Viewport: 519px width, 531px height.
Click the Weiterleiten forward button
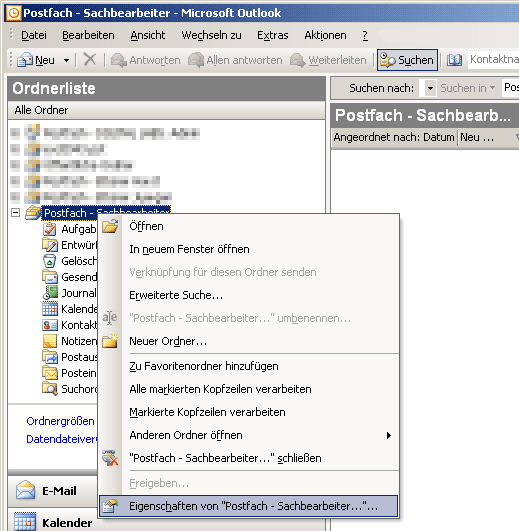point(328,60)
